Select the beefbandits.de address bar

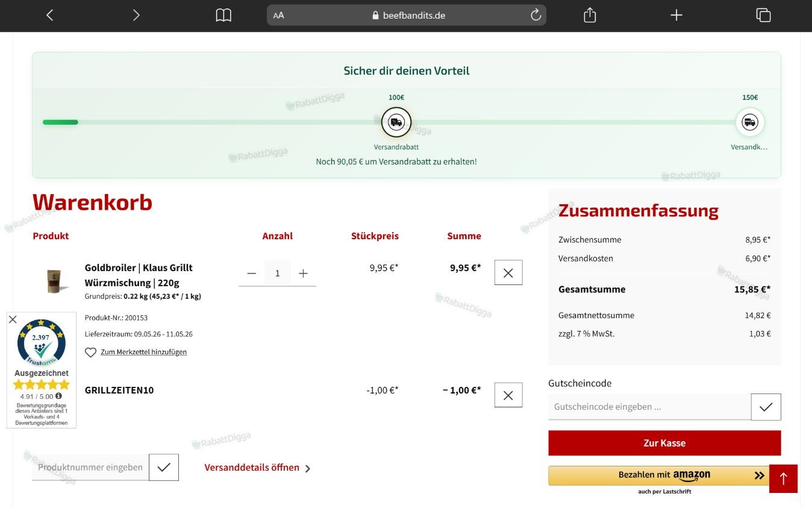[x=407, y=15]
